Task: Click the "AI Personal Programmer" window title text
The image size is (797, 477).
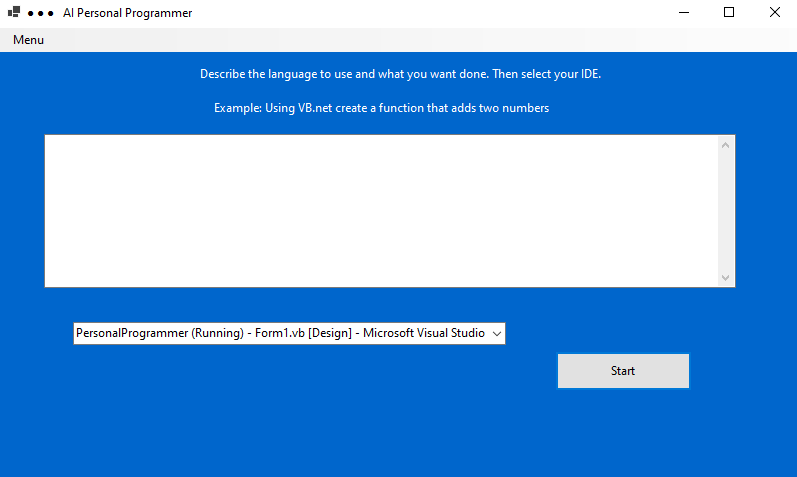Action: coord(127,14)
